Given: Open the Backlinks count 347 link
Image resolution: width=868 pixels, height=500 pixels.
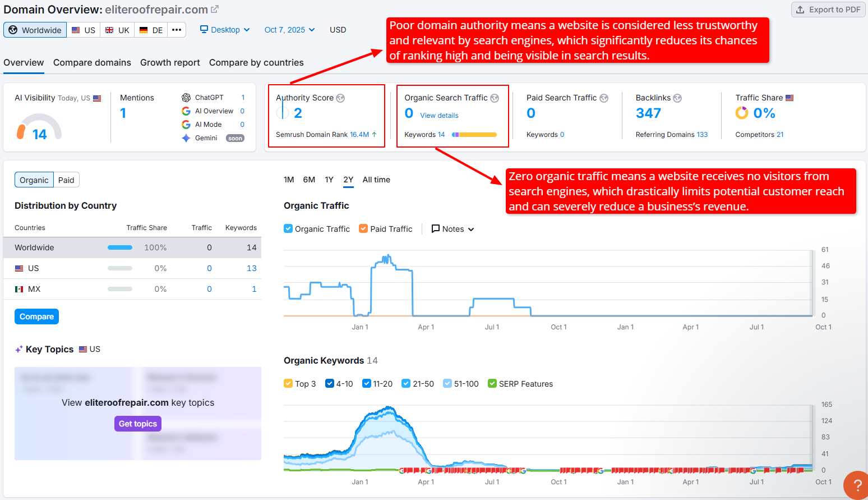Looking at the screenshot, I should 648,113.
